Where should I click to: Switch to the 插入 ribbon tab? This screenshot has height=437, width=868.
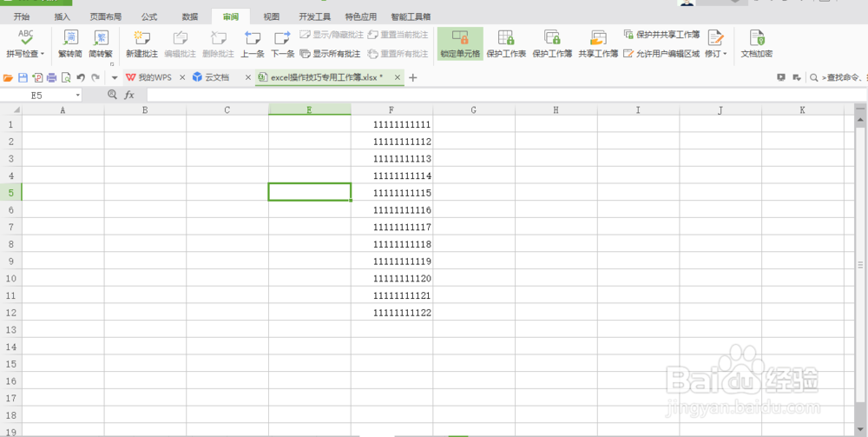pyautogui.click(x=62, y=17)
